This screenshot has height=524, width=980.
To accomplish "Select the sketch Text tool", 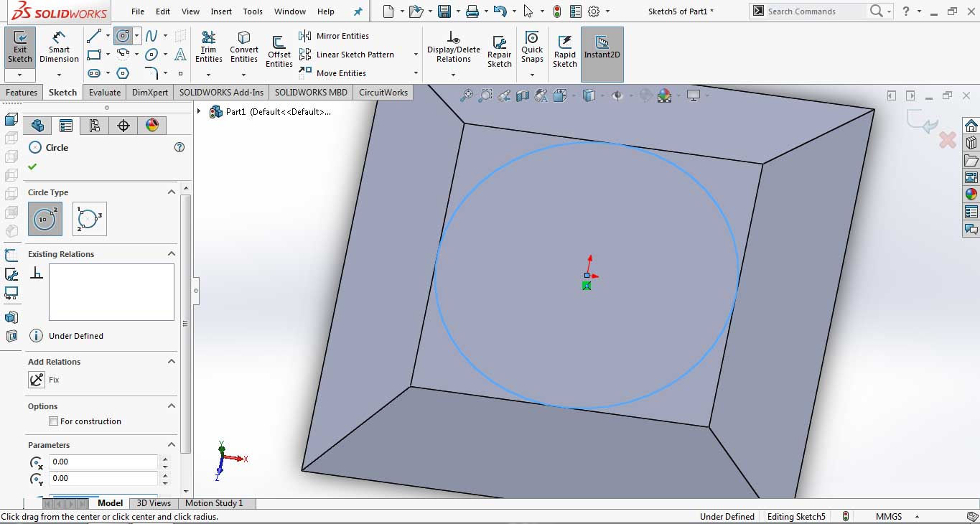I will point(180,55).
